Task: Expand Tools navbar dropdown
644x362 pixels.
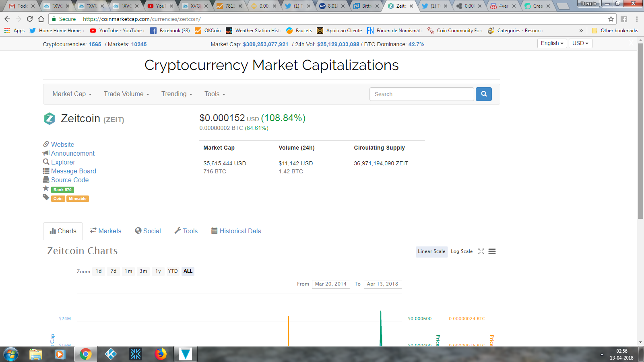Action: [215, 94]
